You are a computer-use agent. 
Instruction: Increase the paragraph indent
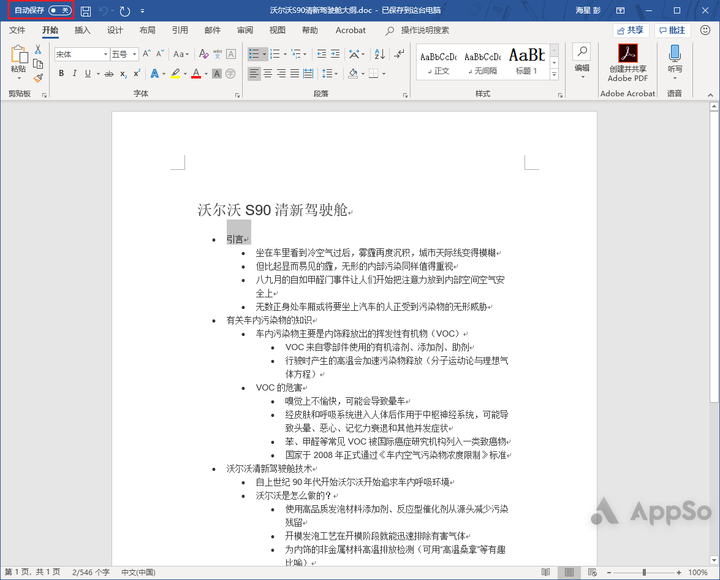(x=336, y=54)
